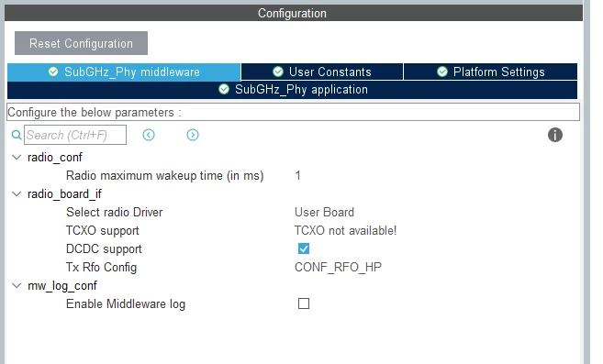This screenshot has height=364, width=603.
Task: Open the Tx Rfo Config CONF_RFO_HP dropdown
Action: click(338, 267)
